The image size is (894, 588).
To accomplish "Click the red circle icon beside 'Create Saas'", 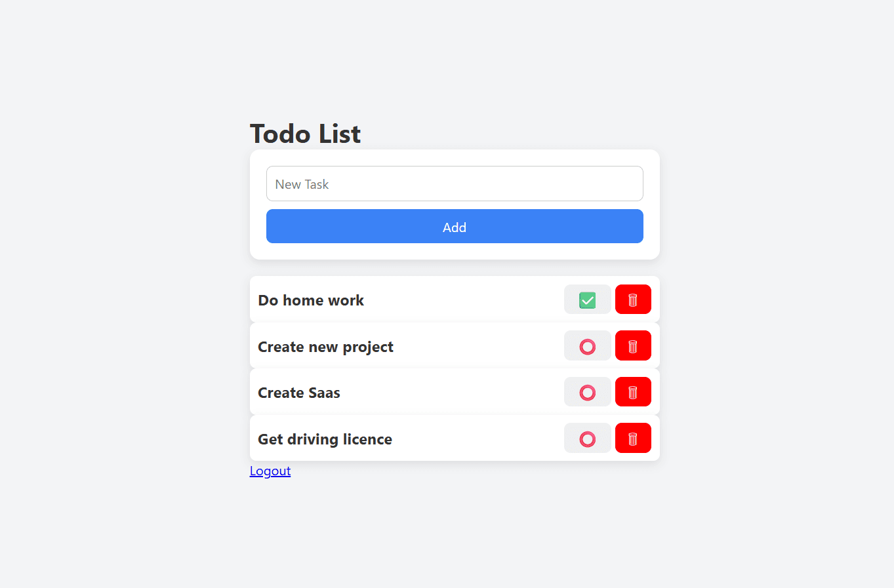I will pyautogui.click(x=587, y=391).
